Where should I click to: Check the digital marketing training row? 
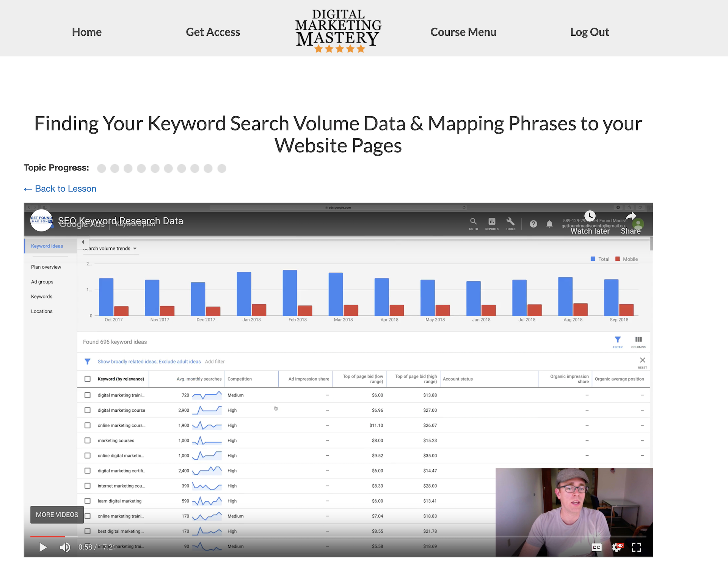tap(88, 395)
